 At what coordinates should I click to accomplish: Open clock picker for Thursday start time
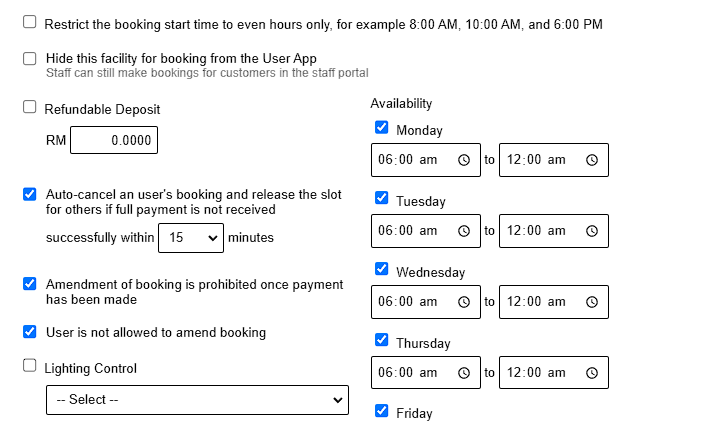pos(463,373)
